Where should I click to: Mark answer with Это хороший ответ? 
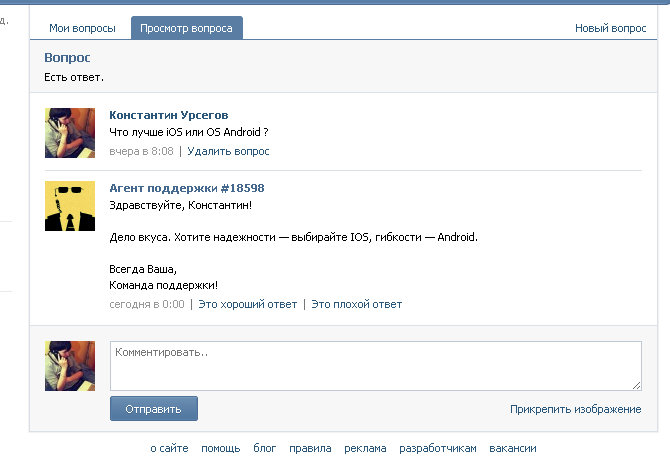(247, 304)
